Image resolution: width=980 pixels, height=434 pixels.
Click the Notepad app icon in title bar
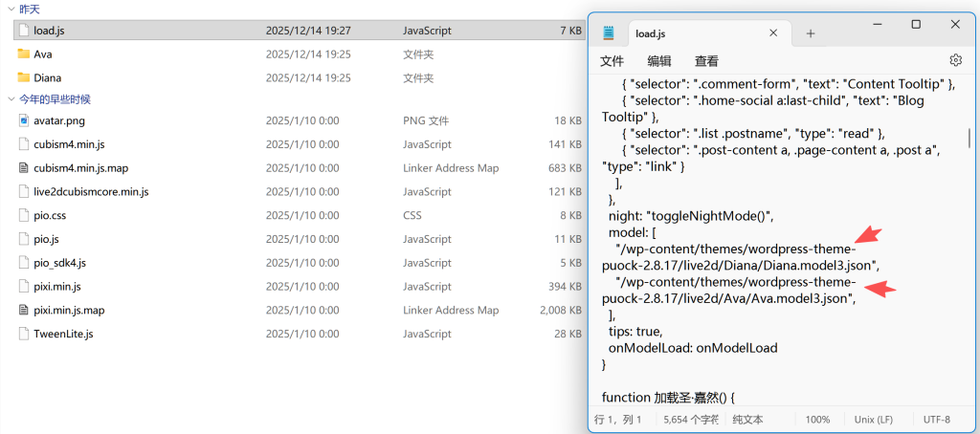pyautogui.click(x=608, y=33)
